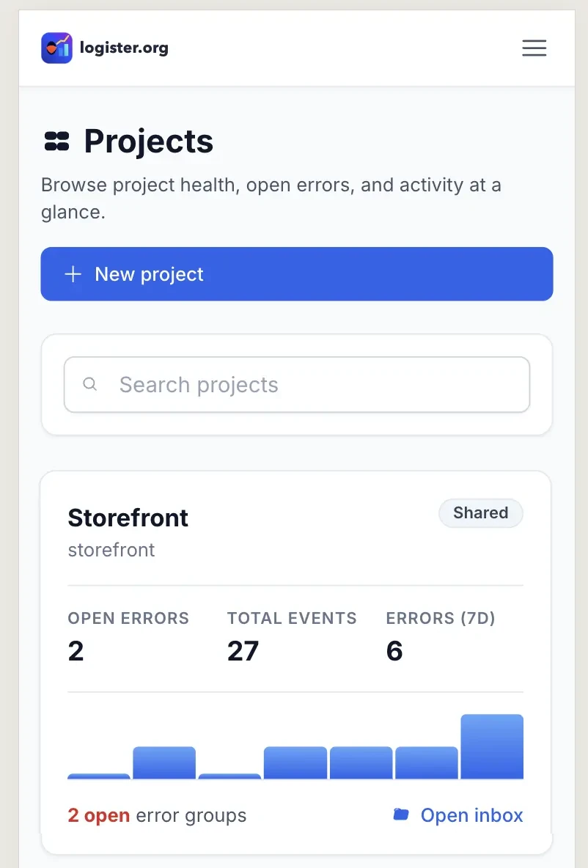Click the grid icon beside Projects heading
Image resolution: width=588 pixels, height=868 pixels.
click(56, 141)
